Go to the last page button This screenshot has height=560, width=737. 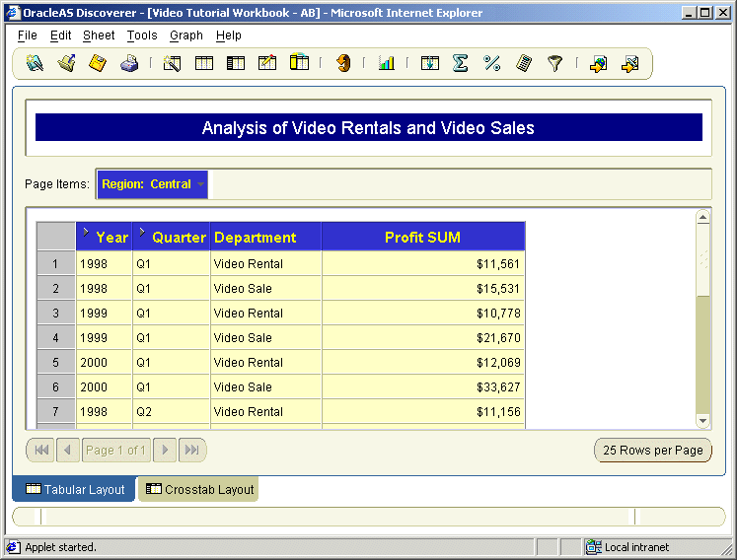tap(191, 450)
